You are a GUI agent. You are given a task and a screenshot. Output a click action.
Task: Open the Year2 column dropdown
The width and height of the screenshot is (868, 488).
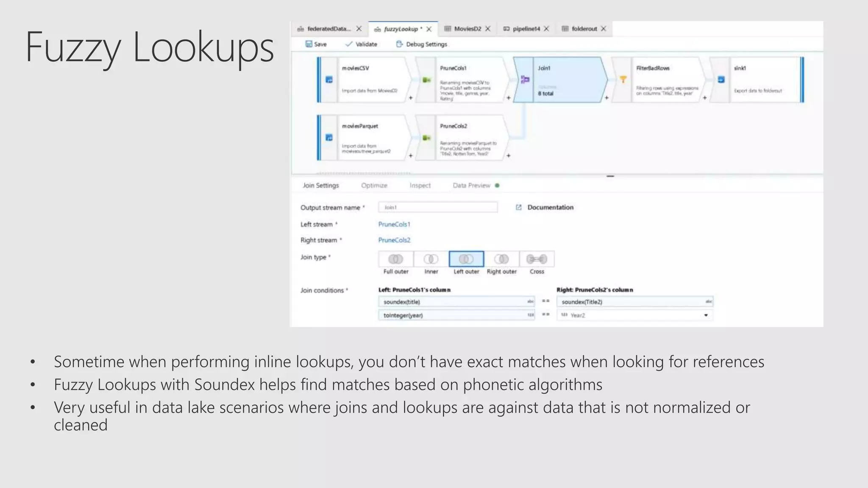(x=706, y=315)
